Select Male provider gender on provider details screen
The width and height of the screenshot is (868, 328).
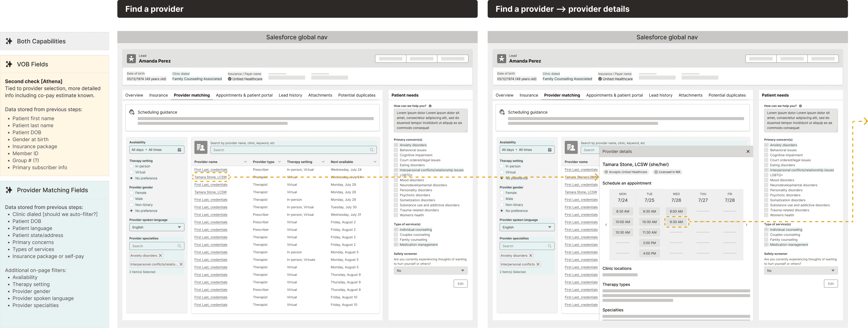[x=502, y=199]
